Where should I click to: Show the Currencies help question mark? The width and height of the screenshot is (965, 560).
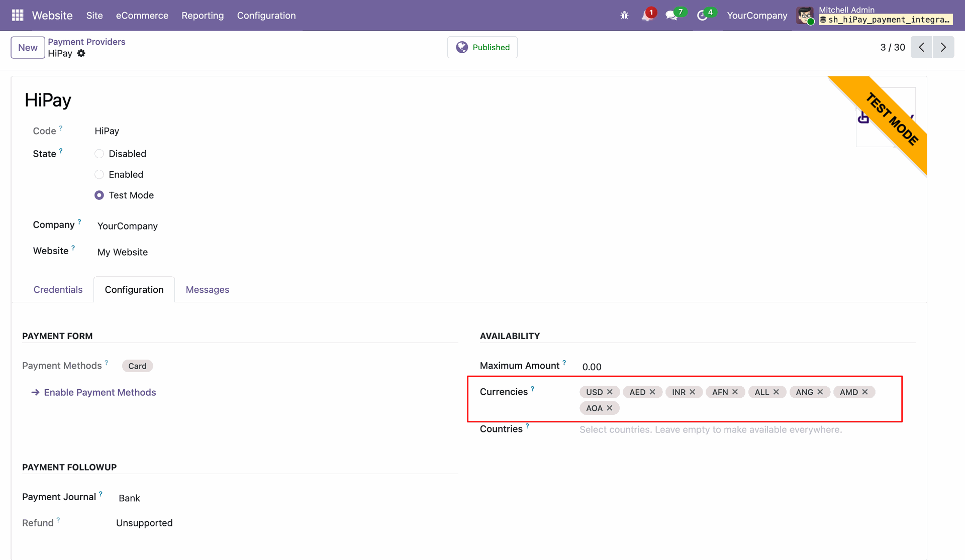pos(533,389)
